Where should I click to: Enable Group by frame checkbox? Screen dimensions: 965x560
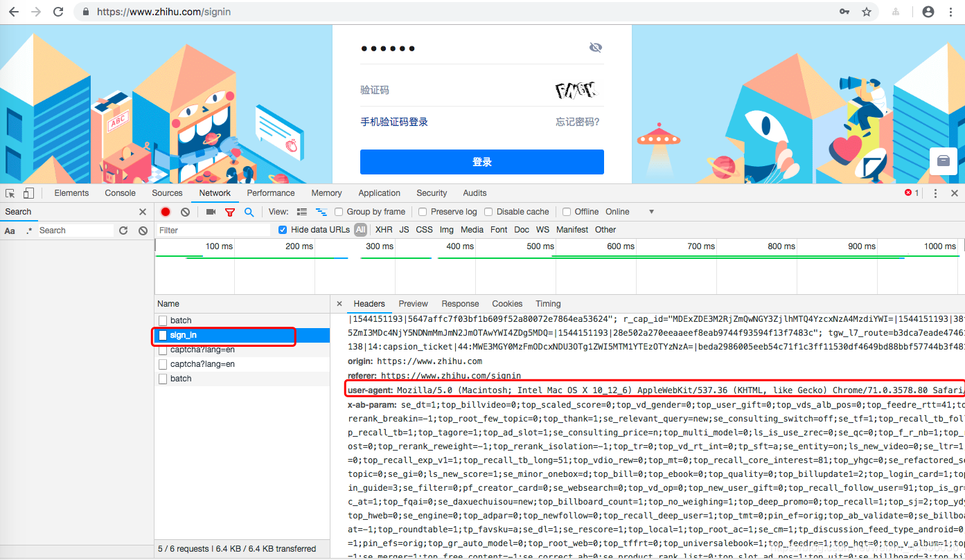coord(339,212)
